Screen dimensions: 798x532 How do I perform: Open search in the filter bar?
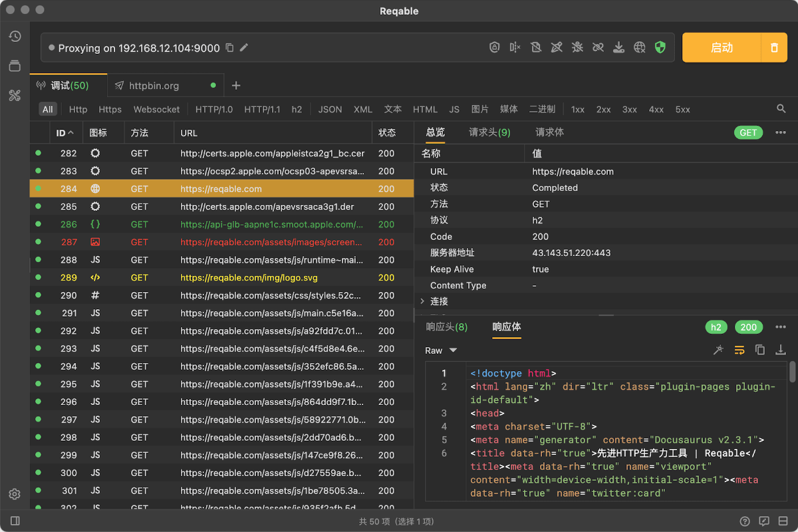coord(781,109)
